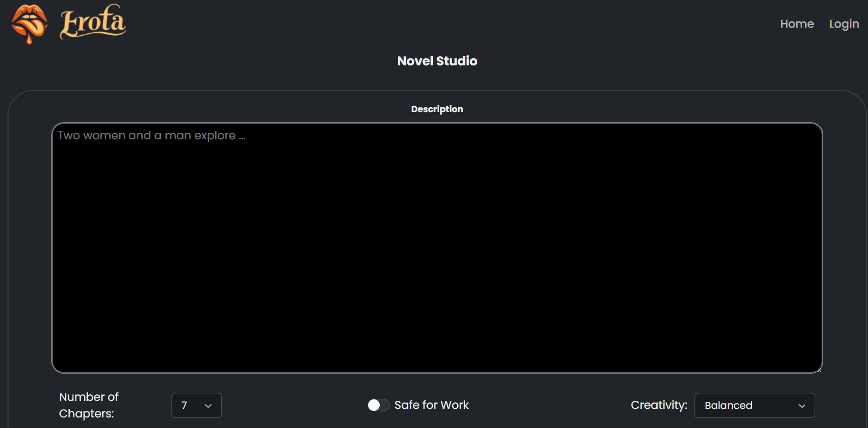This screenshot has width=868, height=428.
Task: Click the 'Two women and a man' placeholder
Action: 151,136
